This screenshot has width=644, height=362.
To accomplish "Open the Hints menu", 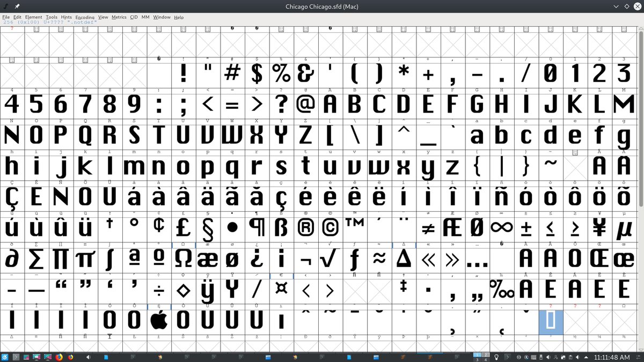I will 67,17.
